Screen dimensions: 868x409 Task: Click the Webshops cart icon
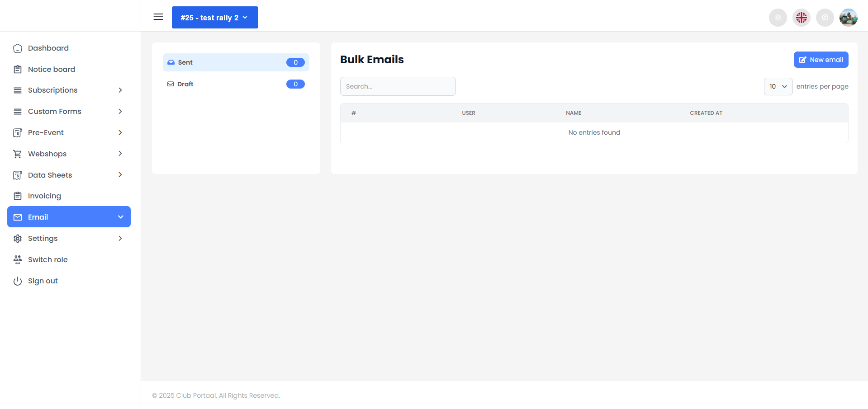coord(18,154)
